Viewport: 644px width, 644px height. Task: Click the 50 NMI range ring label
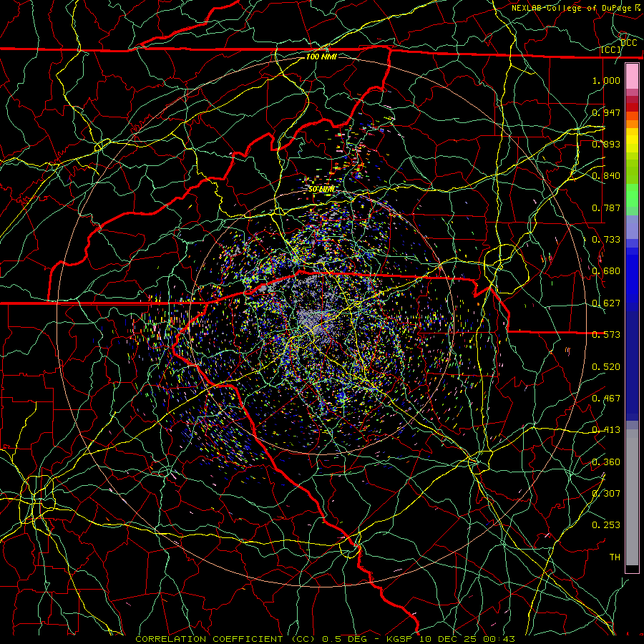point(321,190)
